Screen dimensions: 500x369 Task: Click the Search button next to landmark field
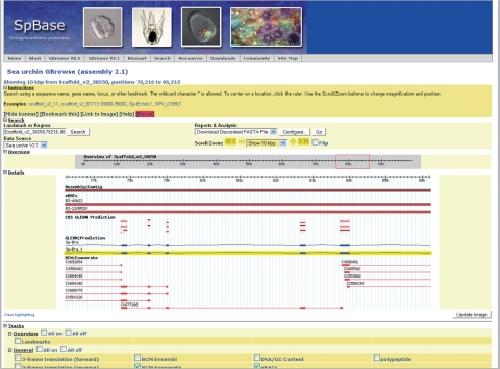click(78, 132)
